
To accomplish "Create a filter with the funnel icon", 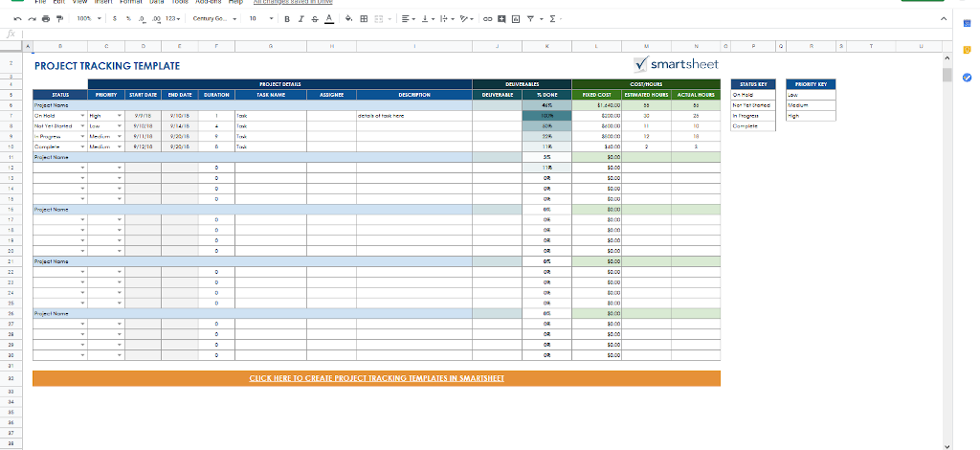I will point(530,19).
